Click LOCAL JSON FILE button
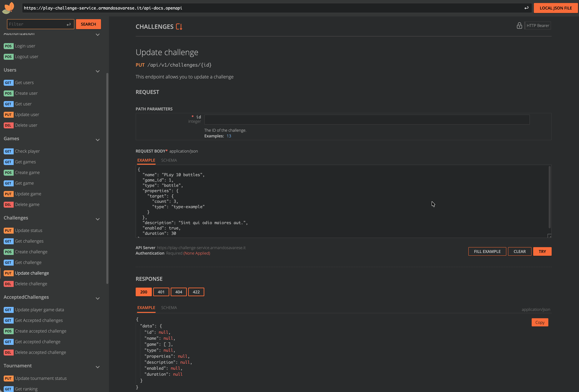 click(x=555, y=8)
